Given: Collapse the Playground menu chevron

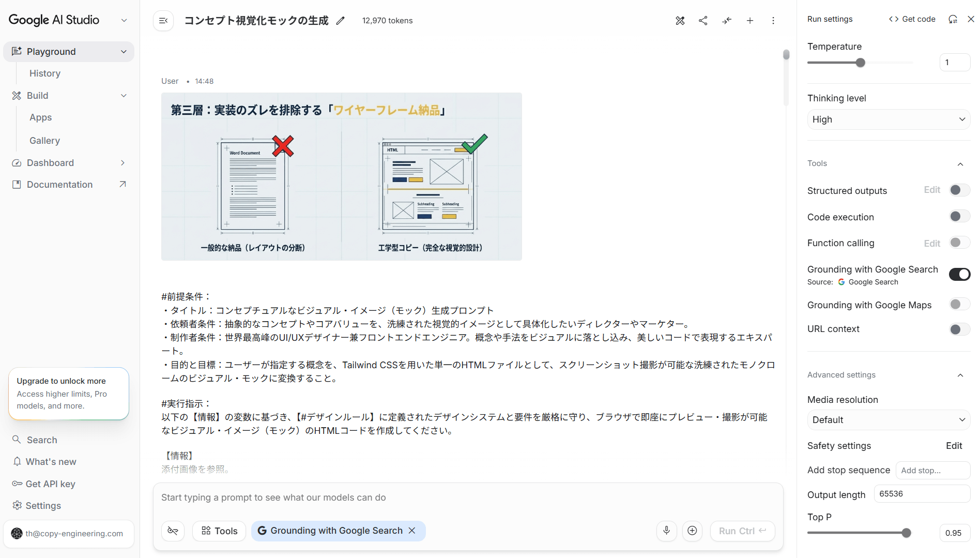Looking at the screenshot, I should [x=124, y=52].
